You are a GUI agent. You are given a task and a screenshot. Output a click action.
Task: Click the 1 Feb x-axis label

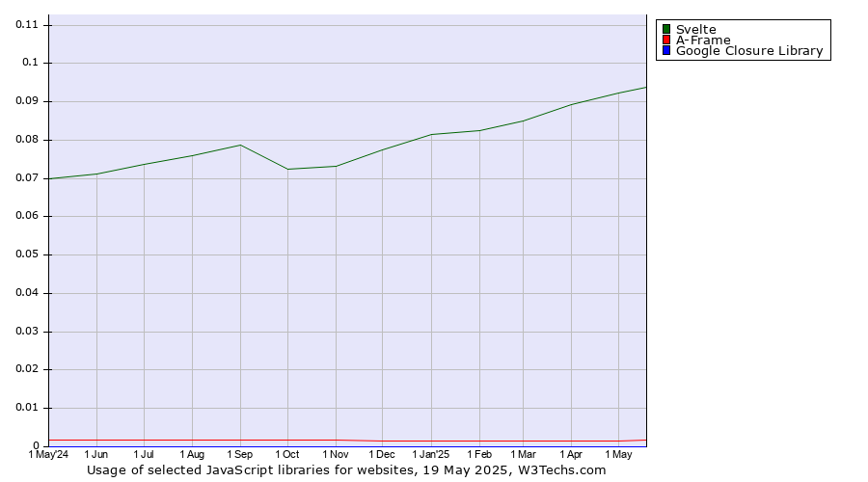[x=479, y=454]
